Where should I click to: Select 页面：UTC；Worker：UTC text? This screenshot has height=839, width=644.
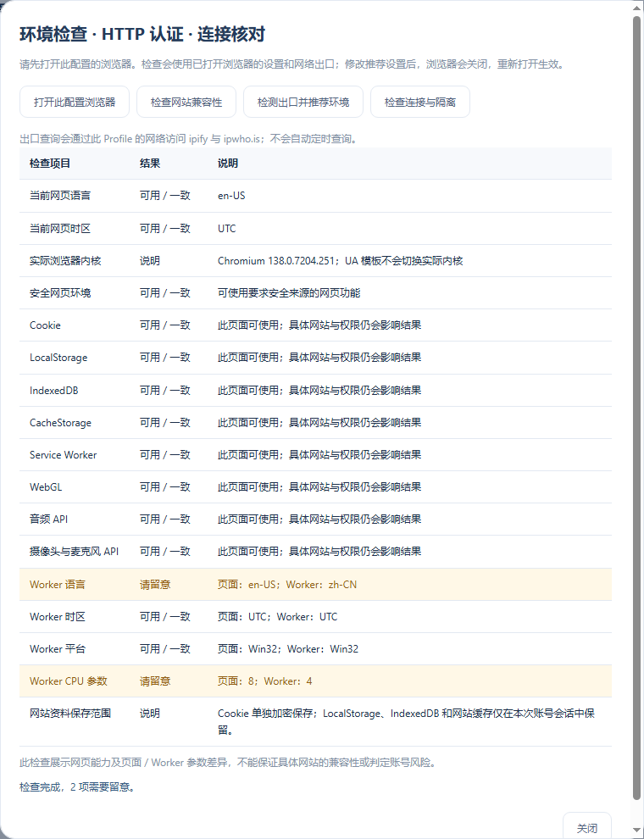pyautogui.click(x=278, y=617)
